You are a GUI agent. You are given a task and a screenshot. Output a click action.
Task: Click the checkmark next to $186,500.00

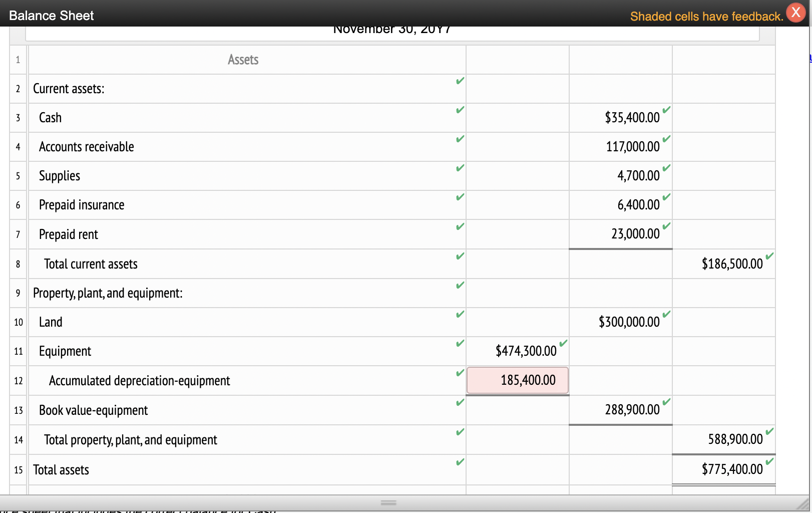pos(769,256)
